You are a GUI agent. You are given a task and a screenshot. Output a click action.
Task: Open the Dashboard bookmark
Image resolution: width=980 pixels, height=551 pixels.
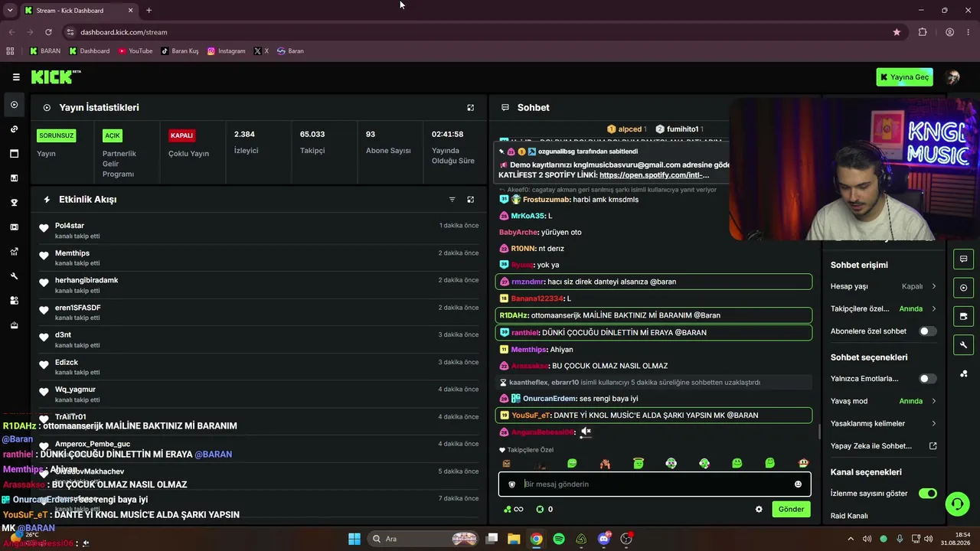click(89, 51)
